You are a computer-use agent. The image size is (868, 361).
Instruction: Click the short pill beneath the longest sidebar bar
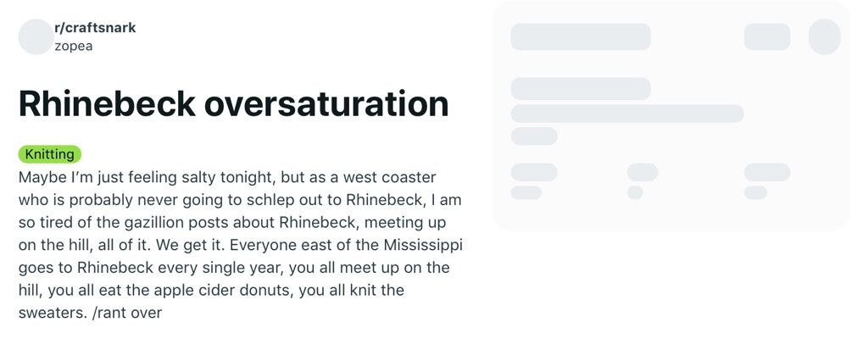(534, 136)
